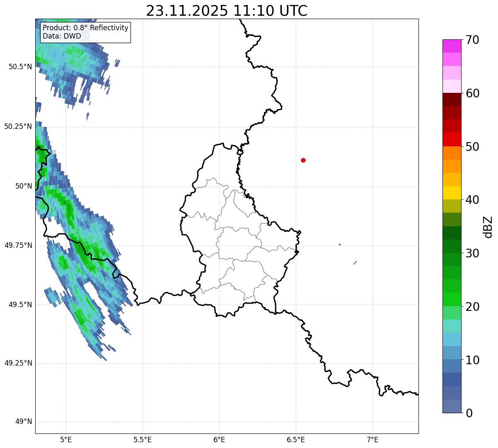Click the plot title 23.11.2025 11:10 UTC

coord(227,11)
